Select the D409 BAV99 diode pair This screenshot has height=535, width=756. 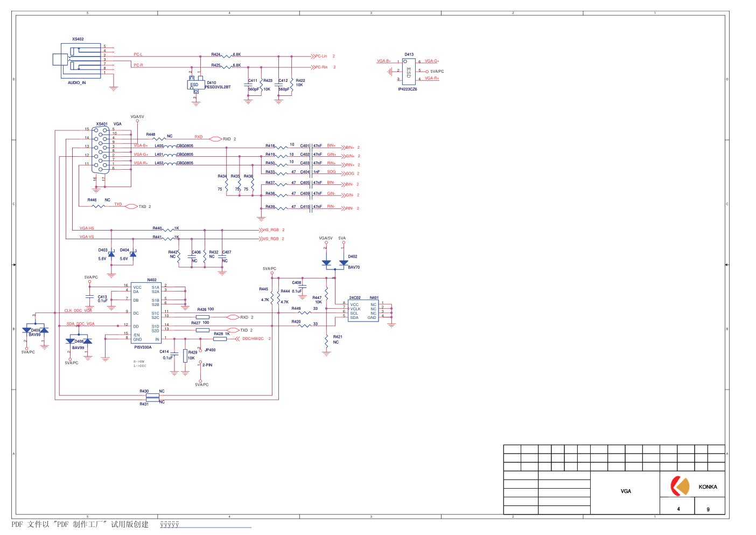coord(35,329)
